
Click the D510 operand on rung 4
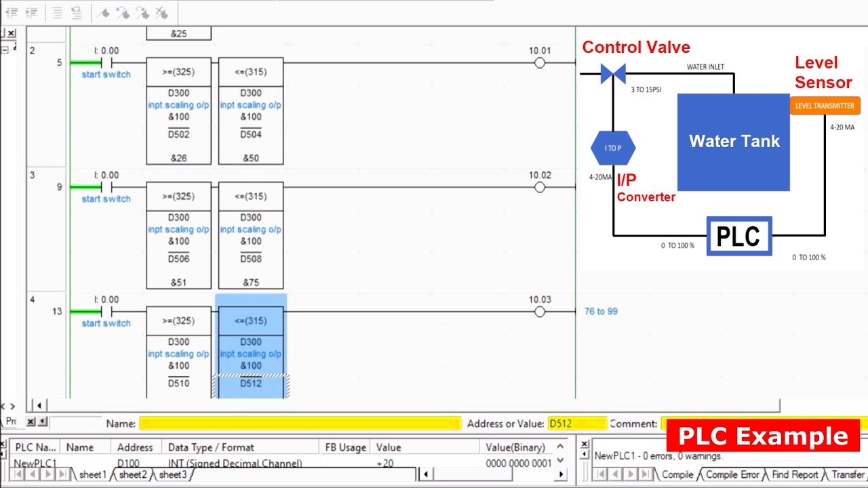pyautogui.click(x=178, y=384)
